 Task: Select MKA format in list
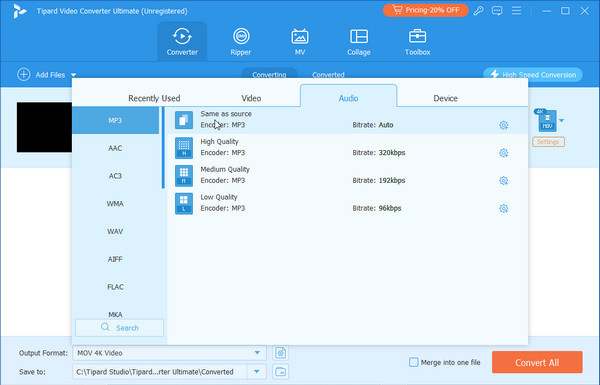(x=115, y=315)
